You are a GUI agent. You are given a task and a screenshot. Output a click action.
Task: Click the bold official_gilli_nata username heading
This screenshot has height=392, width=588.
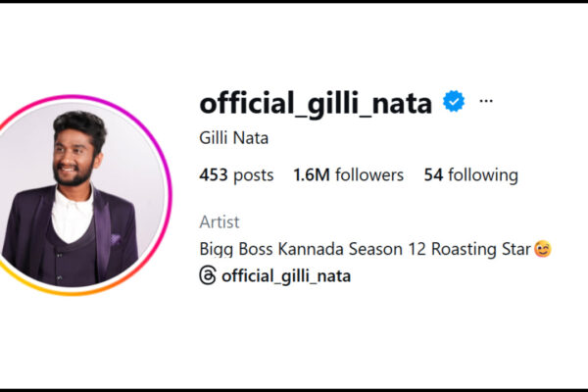[316, 101]
